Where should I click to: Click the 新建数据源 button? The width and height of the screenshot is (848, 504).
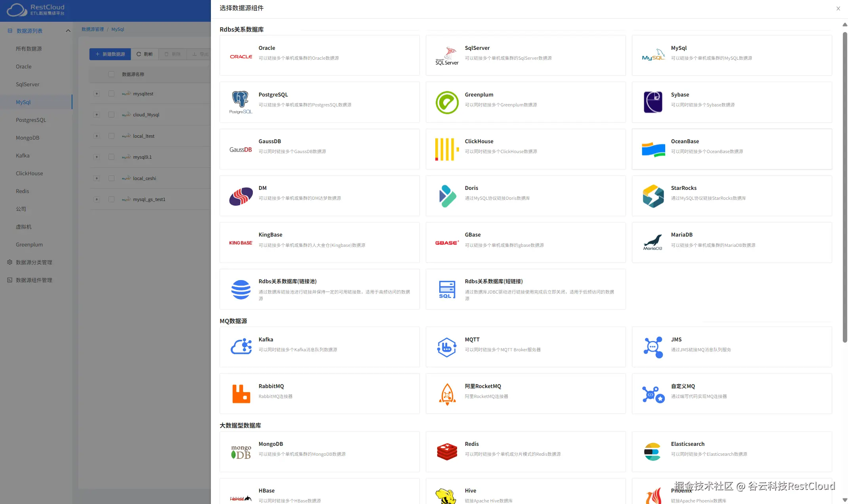click(x=110, y=54)
